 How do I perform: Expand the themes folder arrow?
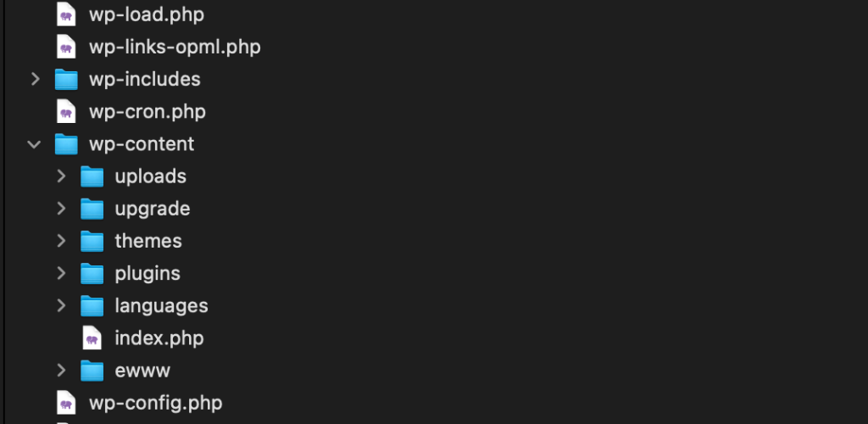(x=61, y=241)
